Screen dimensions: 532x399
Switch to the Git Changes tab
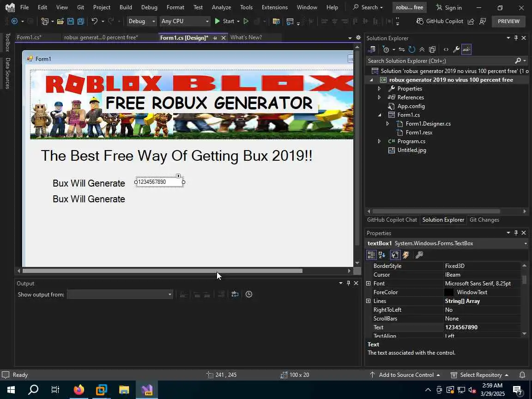pyautogui.click(x=484, y=219)
